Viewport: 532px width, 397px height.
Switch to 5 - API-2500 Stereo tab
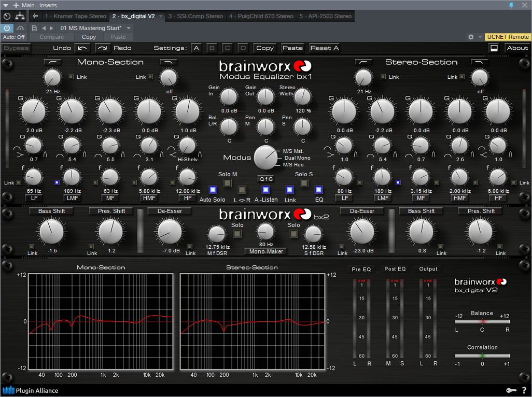[x=326, y=16]
